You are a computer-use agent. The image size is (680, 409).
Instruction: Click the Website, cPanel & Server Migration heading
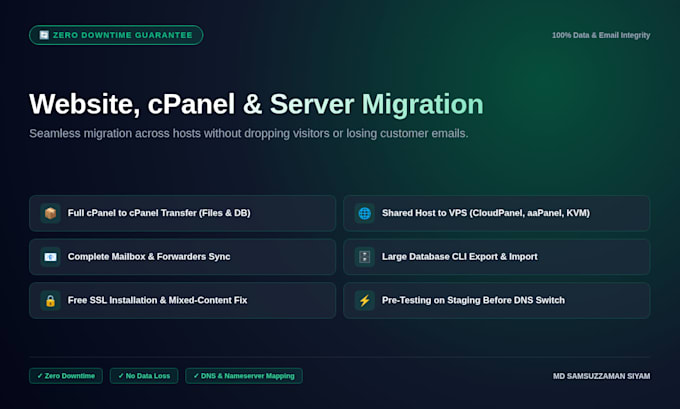coord(256,105)
